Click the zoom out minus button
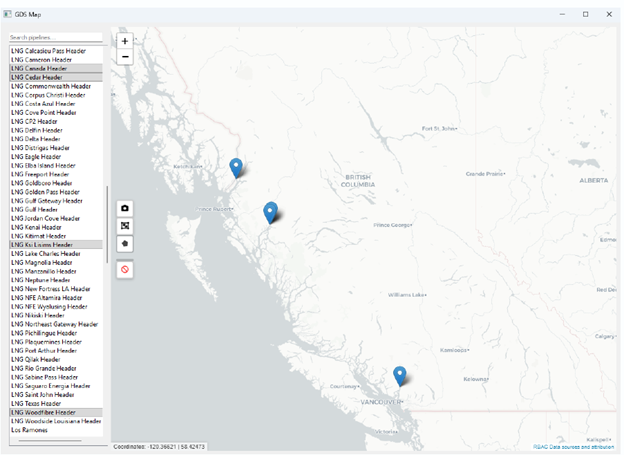Screen dimensions: 624x455 click(x=125, y=57)
